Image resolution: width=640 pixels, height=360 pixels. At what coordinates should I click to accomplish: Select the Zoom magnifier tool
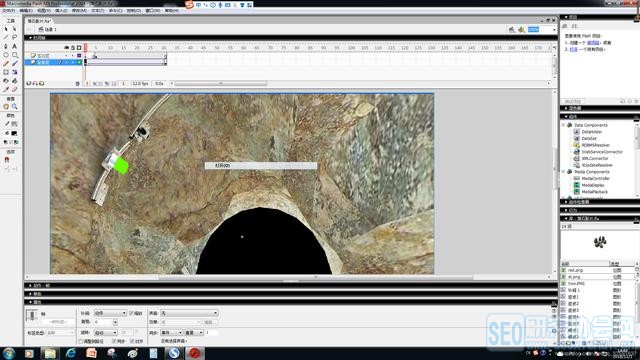[14, 107]
